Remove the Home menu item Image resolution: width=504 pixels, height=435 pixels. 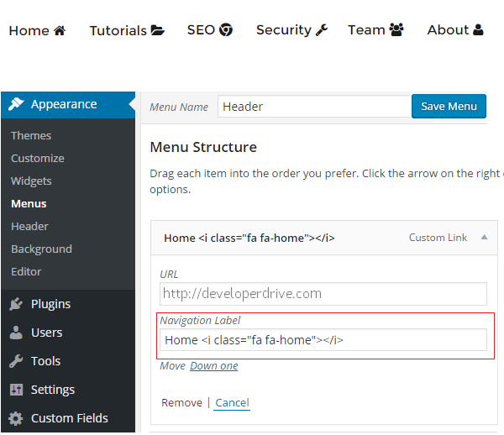coord(181,402)
